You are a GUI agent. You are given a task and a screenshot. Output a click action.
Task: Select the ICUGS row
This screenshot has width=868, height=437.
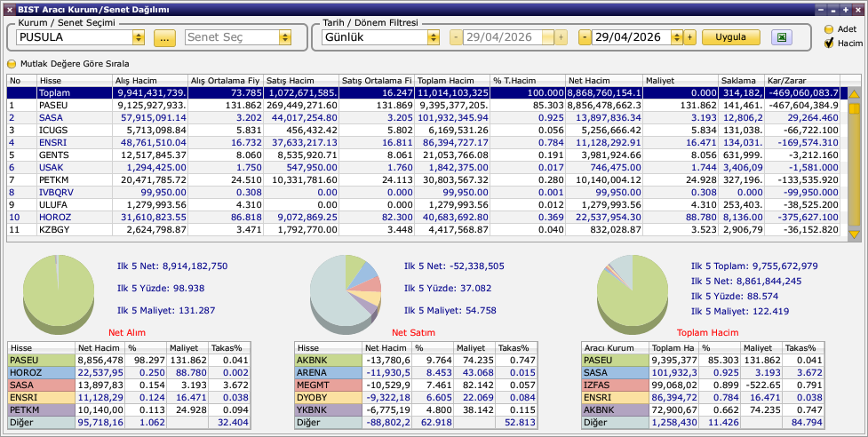(x=424, y=130)
